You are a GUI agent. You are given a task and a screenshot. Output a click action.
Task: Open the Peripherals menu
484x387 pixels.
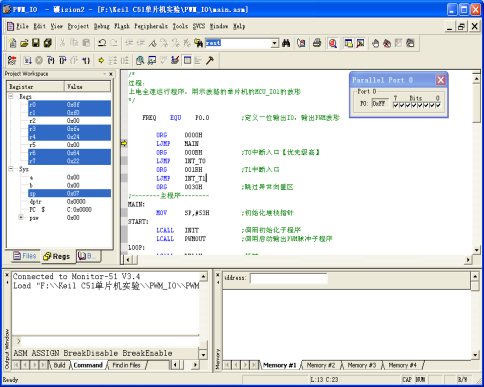coord(151,26)
